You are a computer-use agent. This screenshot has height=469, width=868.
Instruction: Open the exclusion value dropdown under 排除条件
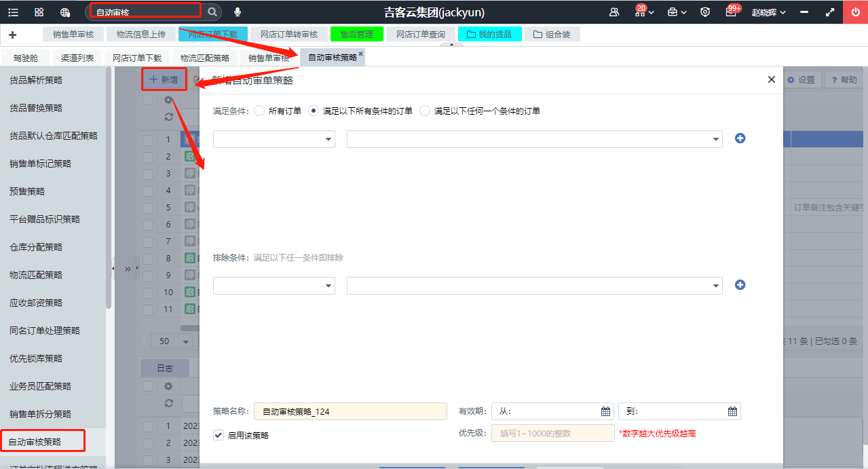[535, 286]
